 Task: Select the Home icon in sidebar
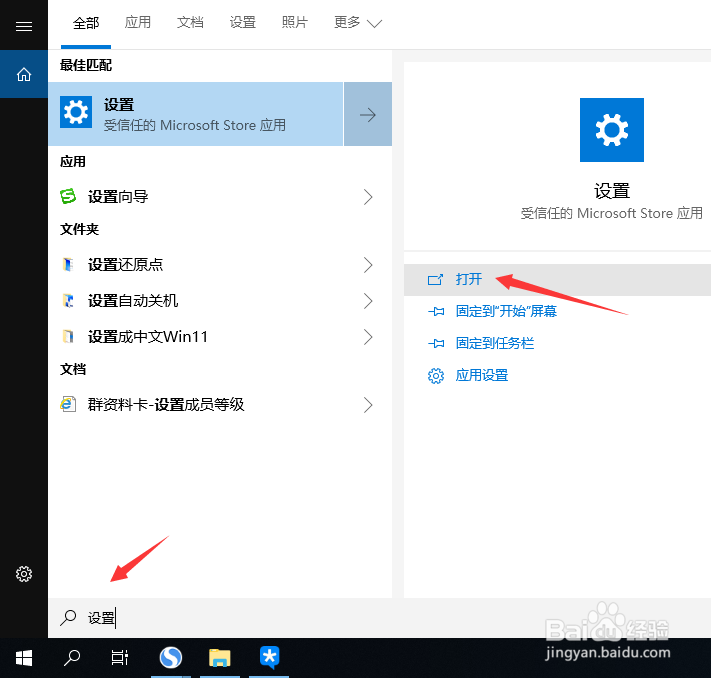click(24, 74)
